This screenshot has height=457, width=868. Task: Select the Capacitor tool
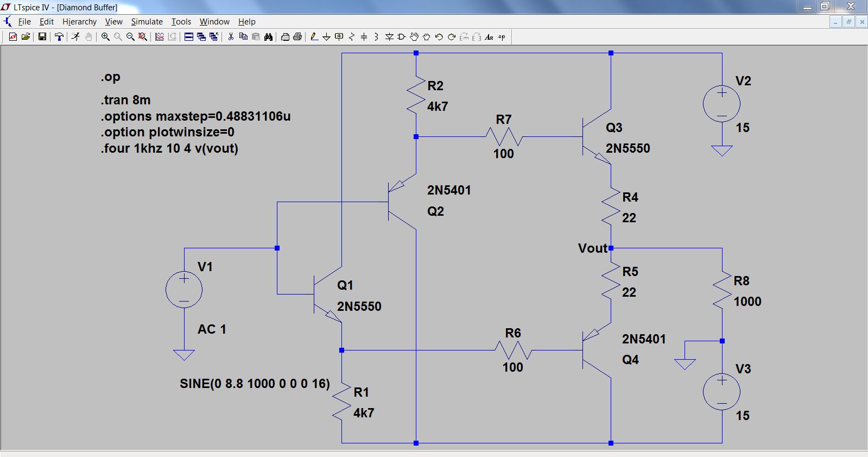click(364, 37)
